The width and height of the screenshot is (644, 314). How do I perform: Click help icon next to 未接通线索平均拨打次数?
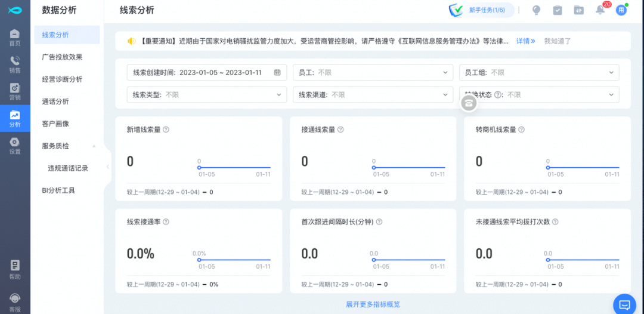point(555,221)
